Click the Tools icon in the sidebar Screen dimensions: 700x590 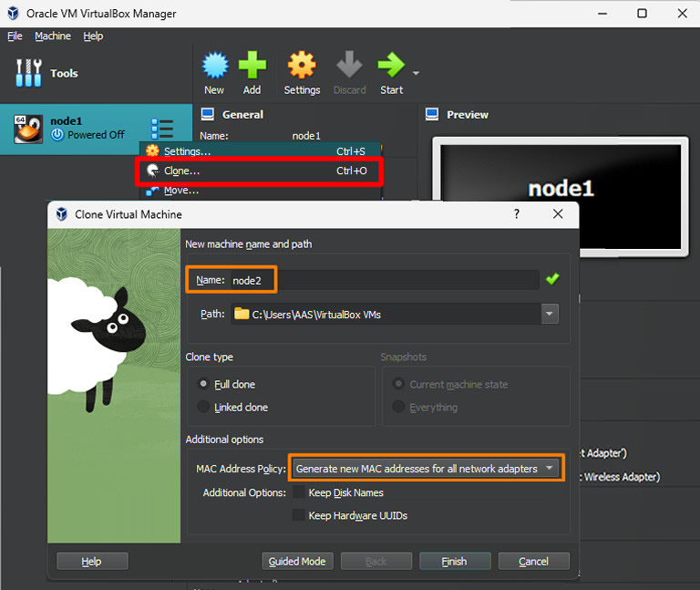click(28, 73)
